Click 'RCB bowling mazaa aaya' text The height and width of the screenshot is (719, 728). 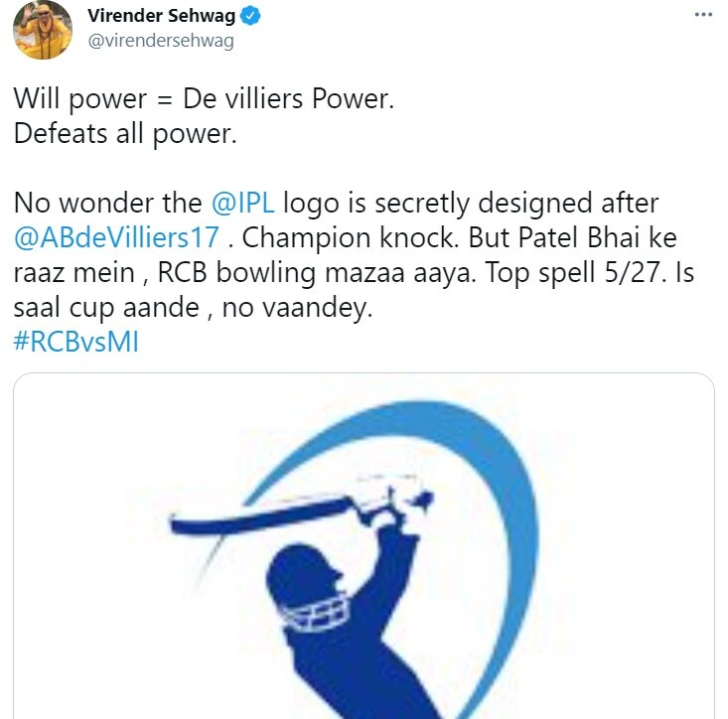(316, 272)
